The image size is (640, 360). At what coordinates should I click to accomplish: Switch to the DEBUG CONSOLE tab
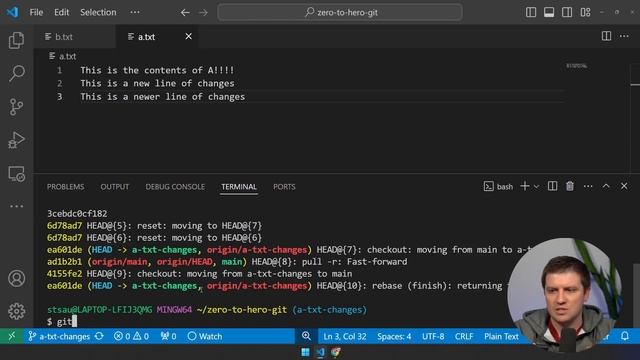tap(175, 187)
